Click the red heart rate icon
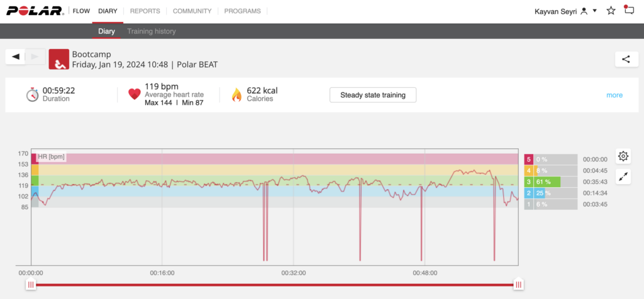The height and width of the screenshot is (299, 644). click(x=134, y=94)
